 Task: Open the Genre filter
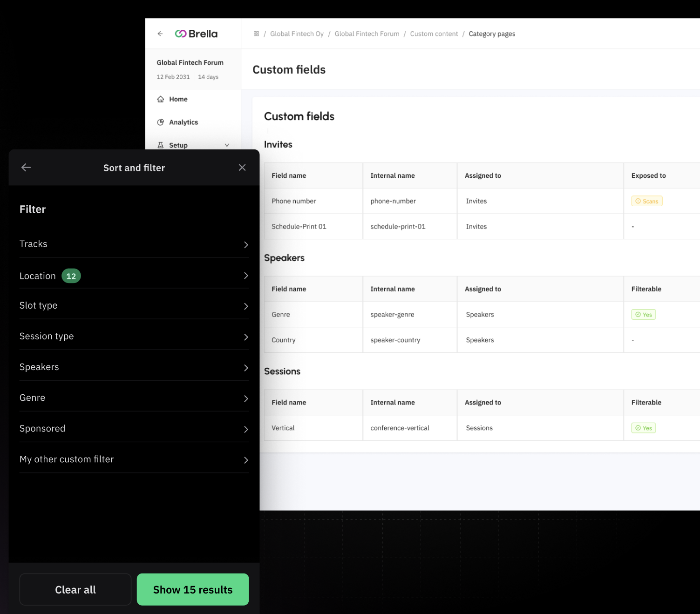click(x=134, y=398)
